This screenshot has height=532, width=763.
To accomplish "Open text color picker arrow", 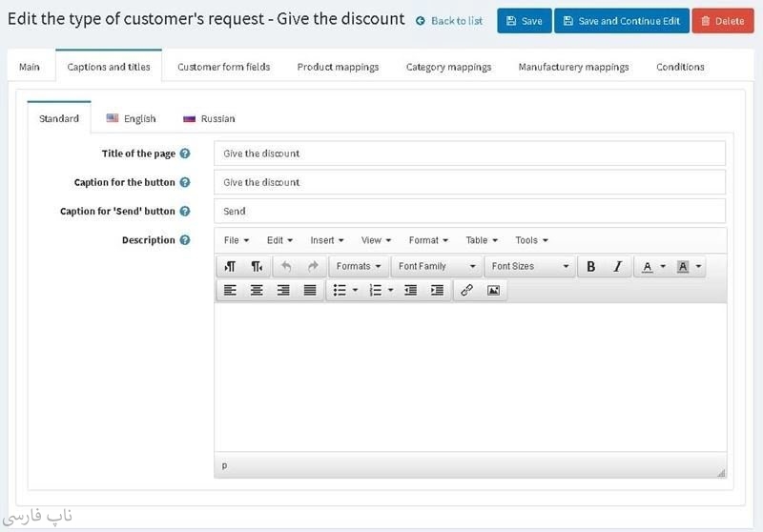I will [663, 267].
